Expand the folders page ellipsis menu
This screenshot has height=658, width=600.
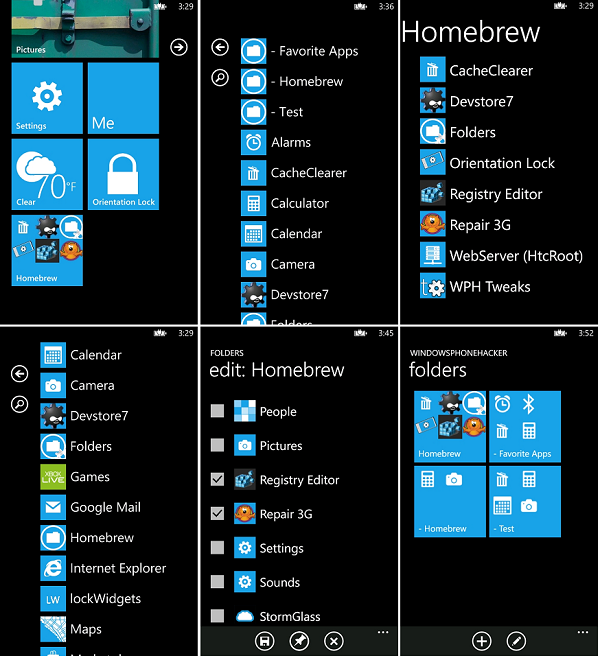[x=583, y=632]
